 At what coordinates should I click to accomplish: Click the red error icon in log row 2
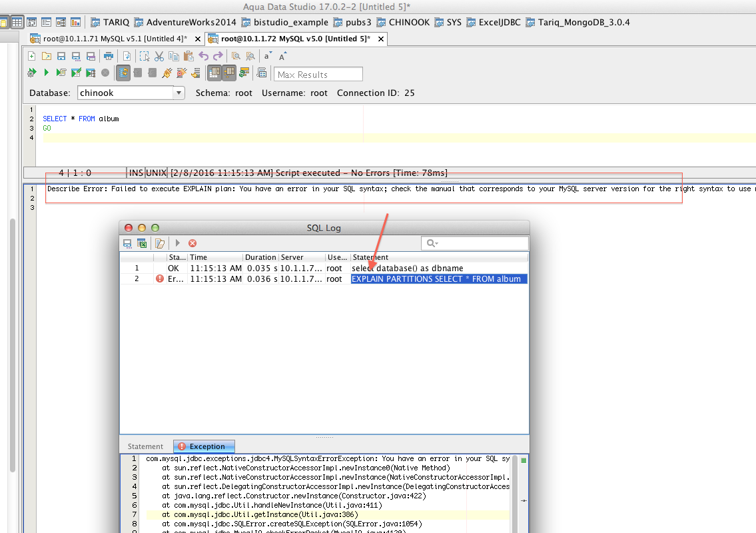pos(160,278)
